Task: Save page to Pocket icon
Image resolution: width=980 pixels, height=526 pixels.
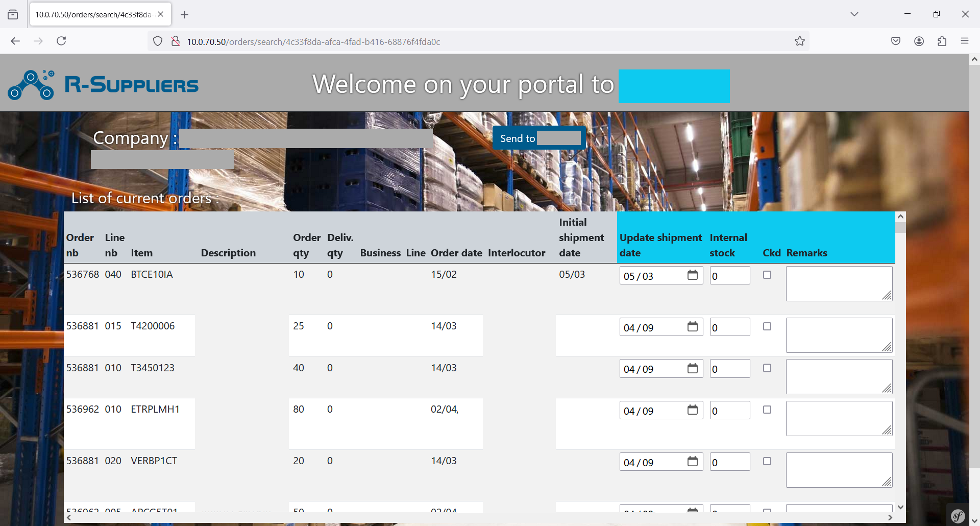Action: point(896,41)
